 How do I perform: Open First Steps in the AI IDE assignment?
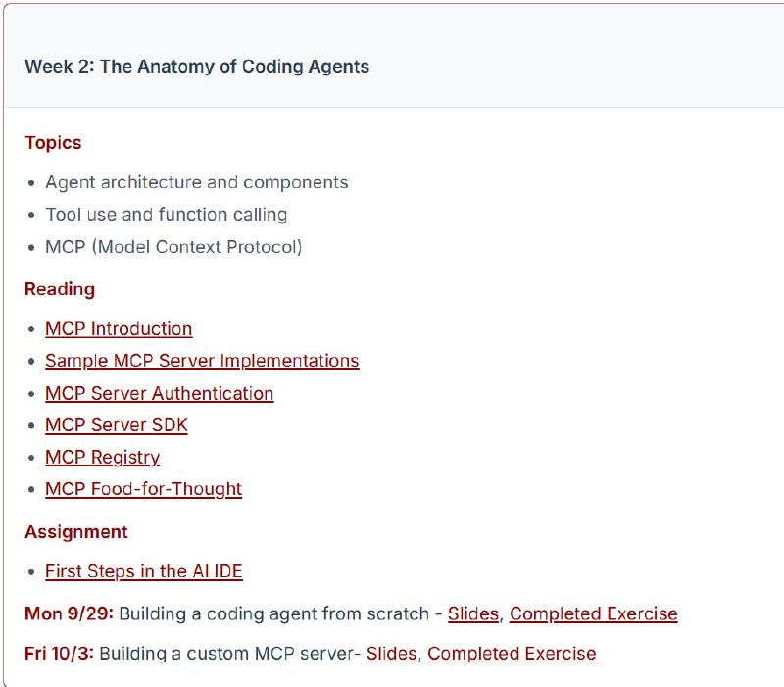click(143, 571)
